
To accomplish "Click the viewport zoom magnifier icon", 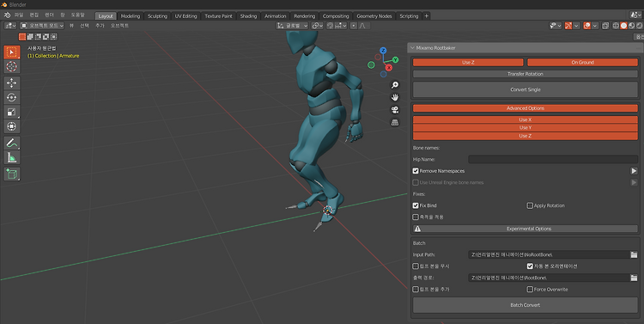I will click(x=395, y=85).
